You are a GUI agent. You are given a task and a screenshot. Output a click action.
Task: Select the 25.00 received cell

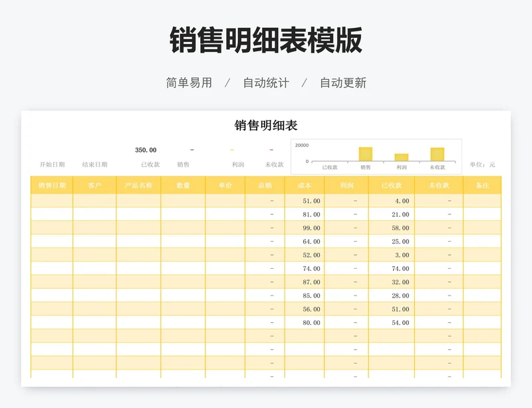point(392,242)
